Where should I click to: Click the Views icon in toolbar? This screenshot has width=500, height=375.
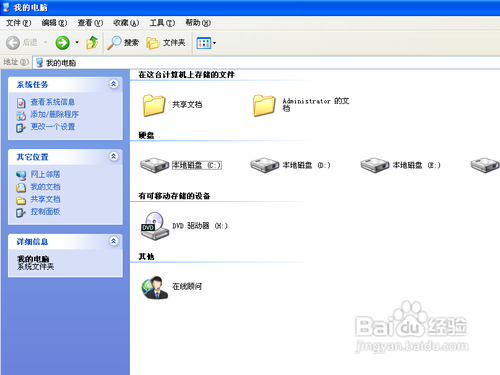tap(204, 43)
